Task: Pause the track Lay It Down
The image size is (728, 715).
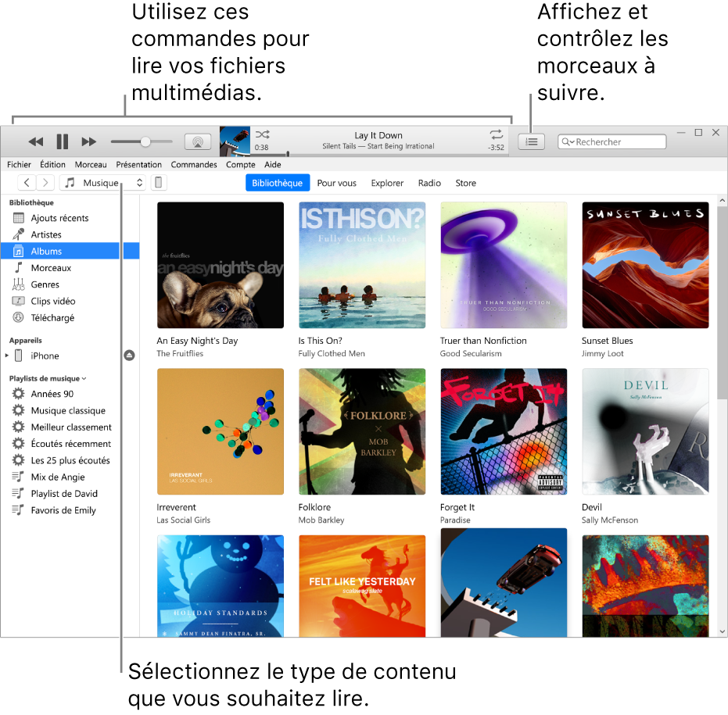Action: pos(62,141)
